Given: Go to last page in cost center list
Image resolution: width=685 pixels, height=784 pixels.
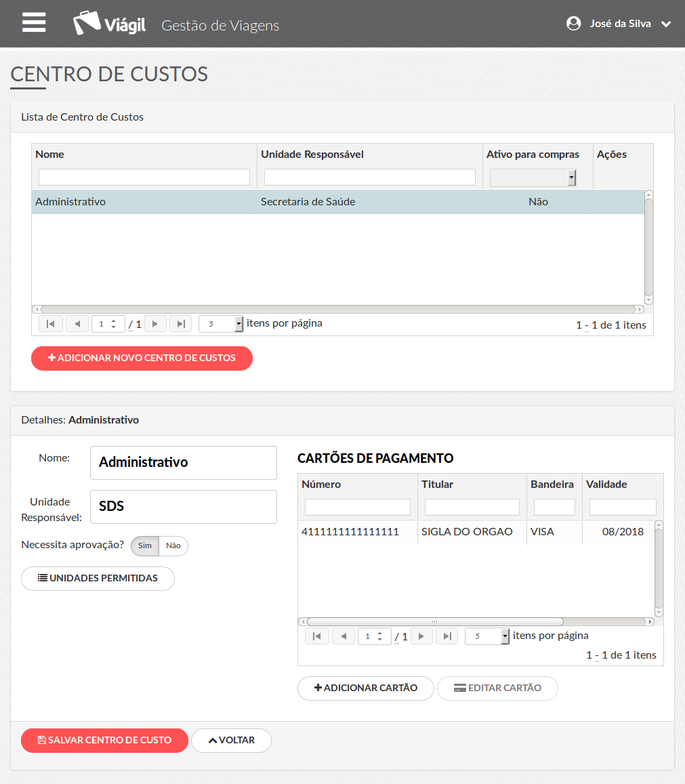Looking at the screenshot, I should 181,324.
